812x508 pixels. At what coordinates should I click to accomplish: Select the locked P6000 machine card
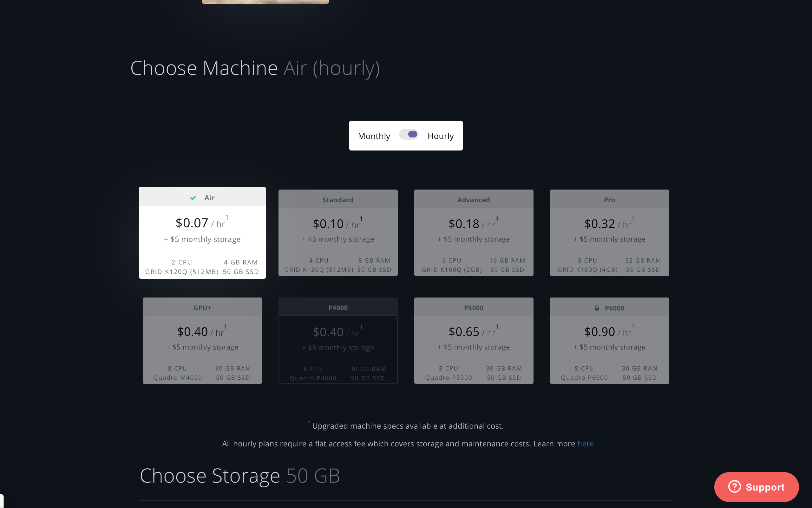point(609,340)
